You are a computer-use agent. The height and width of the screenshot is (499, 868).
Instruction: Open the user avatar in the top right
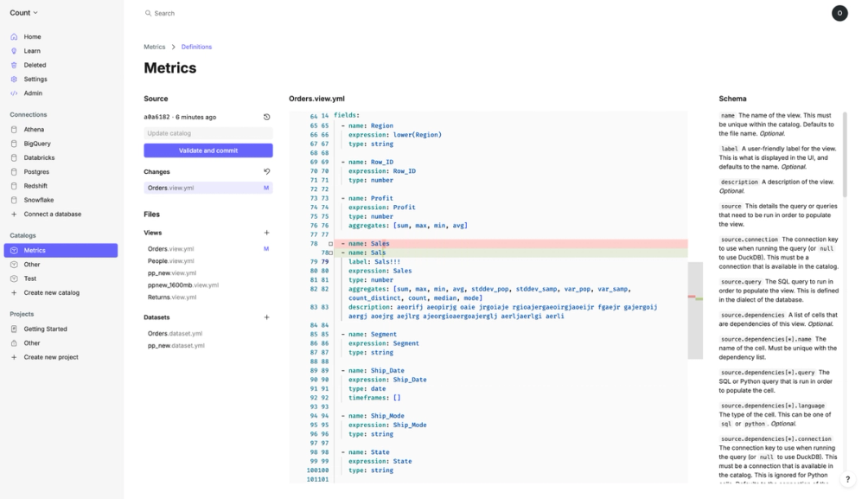[839, 13]
